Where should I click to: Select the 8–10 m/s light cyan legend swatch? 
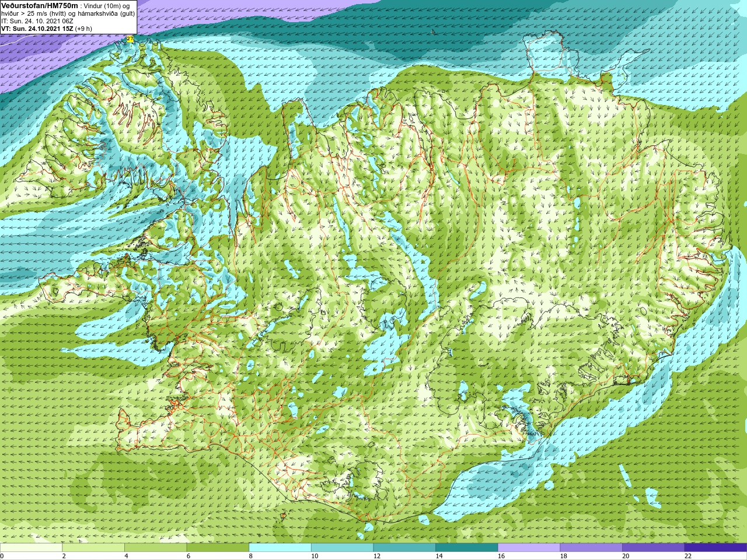tap(280, 548)
